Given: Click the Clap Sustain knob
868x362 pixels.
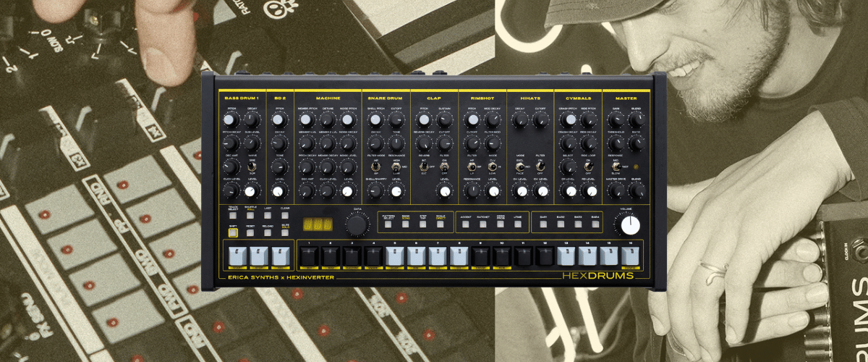Looking at the screenshot, I should click(x=445, y=119).
